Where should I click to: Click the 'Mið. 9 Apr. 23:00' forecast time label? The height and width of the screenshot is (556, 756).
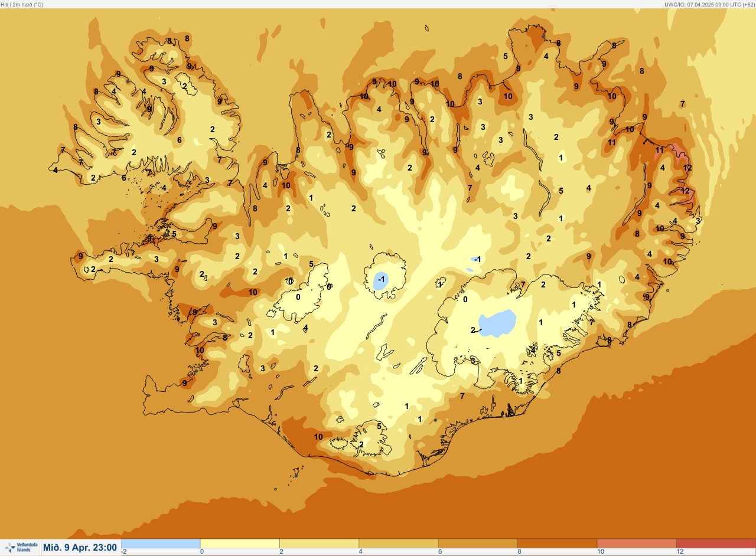coord(80,548)
